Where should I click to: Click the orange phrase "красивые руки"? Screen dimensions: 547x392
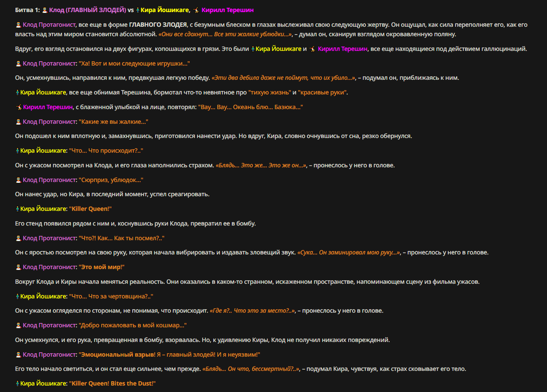coord(323,93)
